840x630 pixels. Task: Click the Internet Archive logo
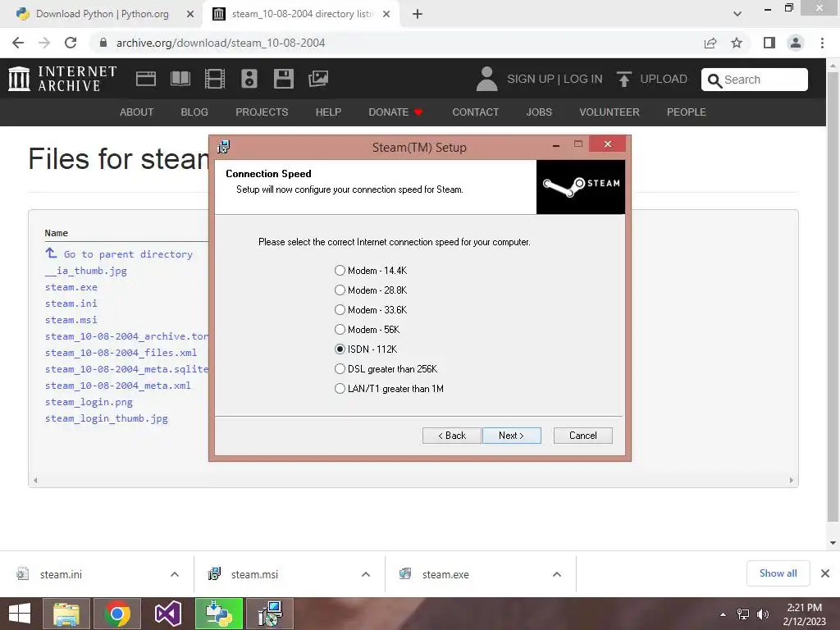pos(62,79)
